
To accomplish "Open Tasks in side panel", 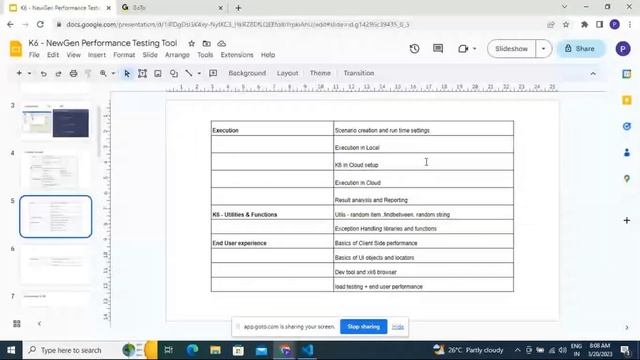I will (x=627, y=127).
